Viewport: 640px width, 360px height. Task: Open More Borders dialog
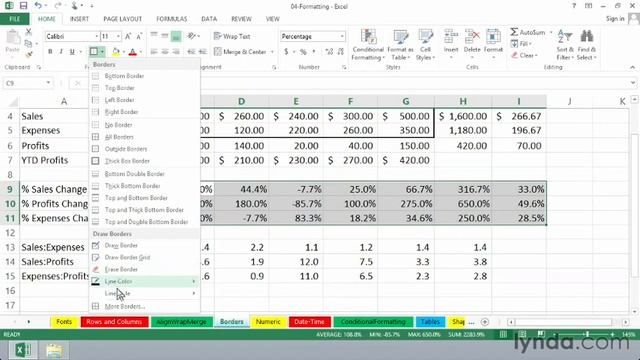144,306
